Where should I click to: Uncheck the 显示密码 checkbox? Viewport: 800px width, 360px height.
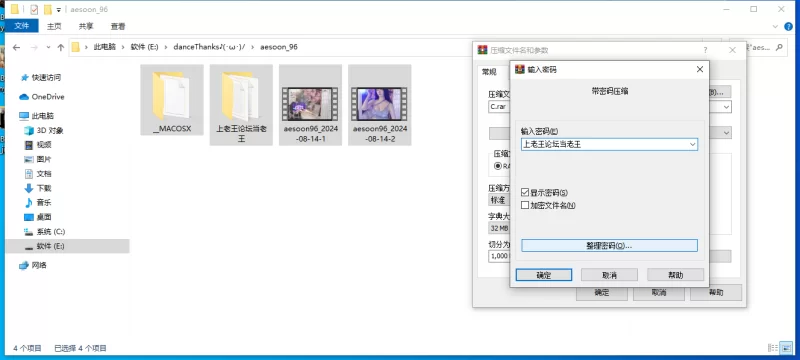(x=525, y=193)
